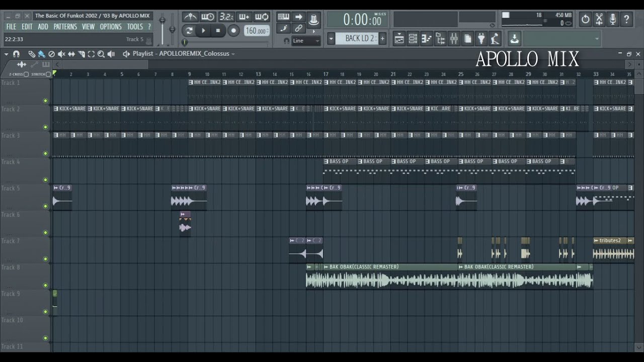Click the tempo field showing 160.000
This screenshot has width=644, height=362.
257,31
